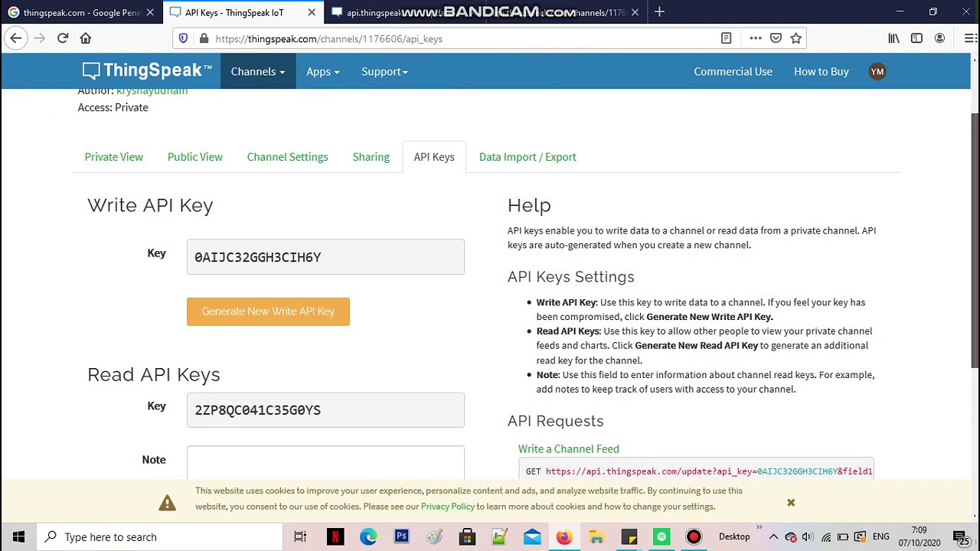Show hidden system tray icons
The image size is (980, 551).
[x=773, y=537]
